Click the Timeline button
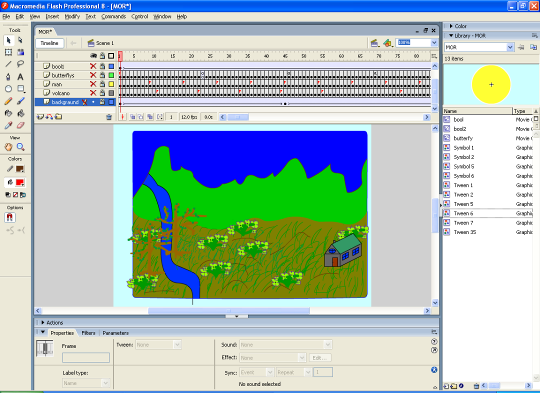 point(49,43)
